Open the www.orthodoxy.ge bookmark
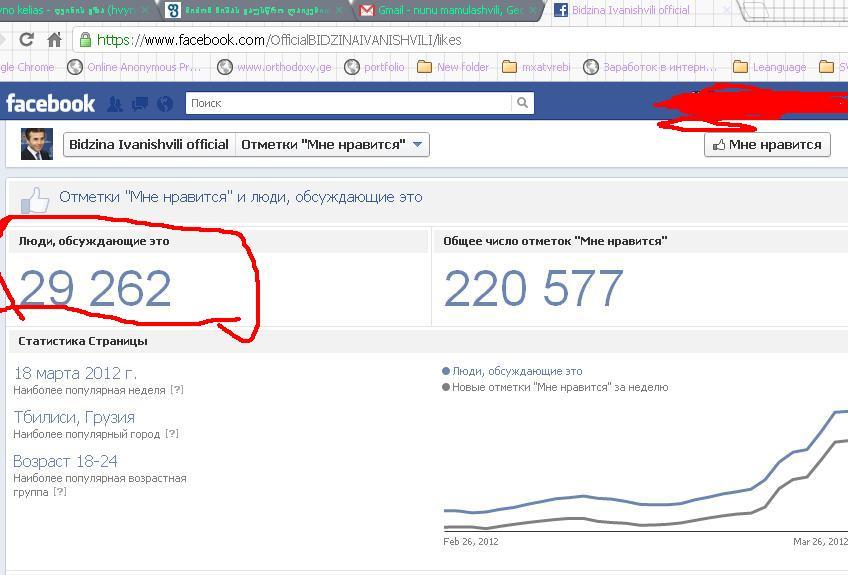 pos(274,67)
